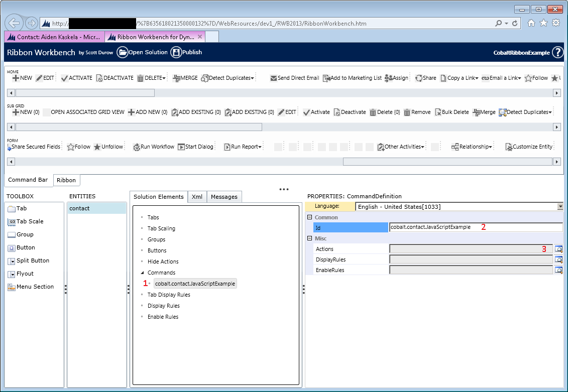Open the Language dropdown
The width and height of the screenshot is (568, 392).
click(x=560, y=206)
